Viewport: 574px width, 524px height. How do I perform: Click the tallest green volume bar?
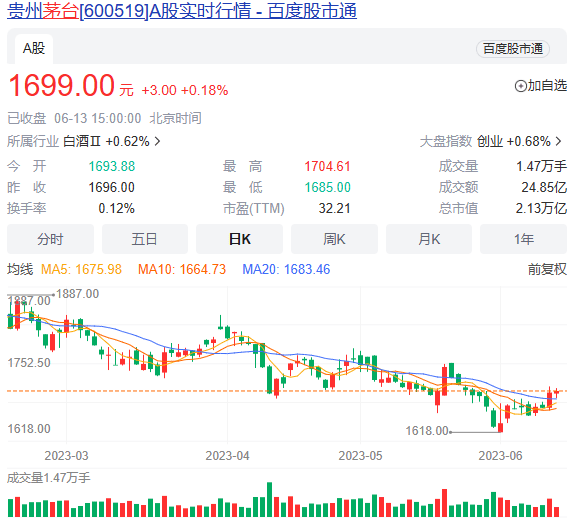pos(270,499)
